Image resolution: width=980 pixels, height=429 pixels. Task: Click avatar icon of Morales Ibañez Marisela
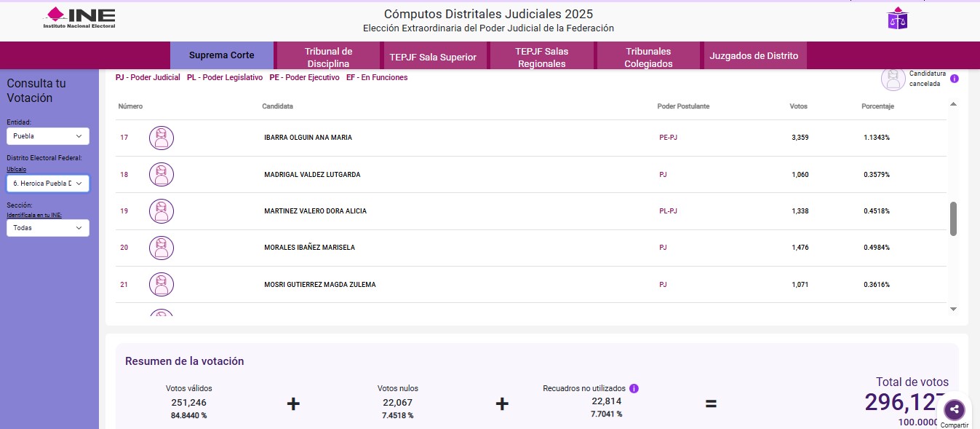click(x=162, y=248)
